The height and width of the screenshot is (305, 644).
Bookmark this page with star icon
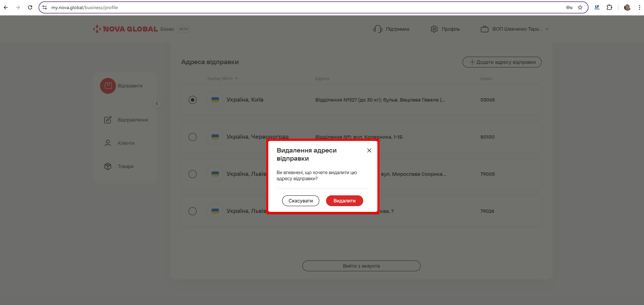(x=580, y=7)
